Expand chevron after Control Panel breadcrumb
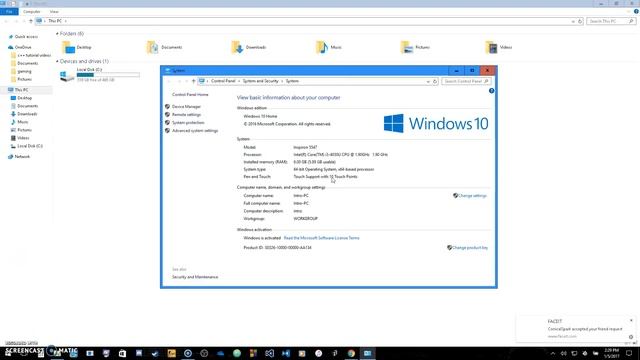Viewport: 640px width, 360px height. pyautogui.click(x=239, y=81)
